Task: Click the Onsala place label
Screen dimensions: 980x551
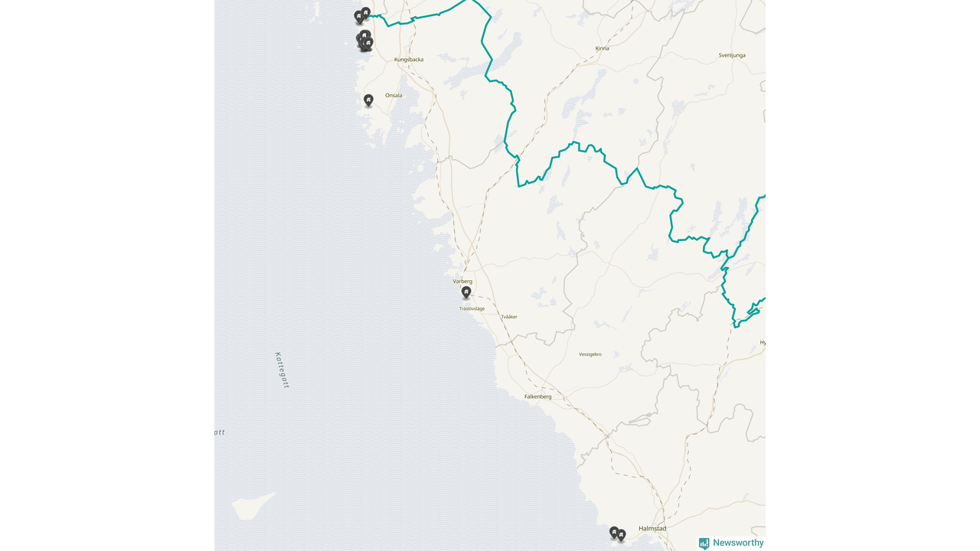Action: [x=394, y=96]
